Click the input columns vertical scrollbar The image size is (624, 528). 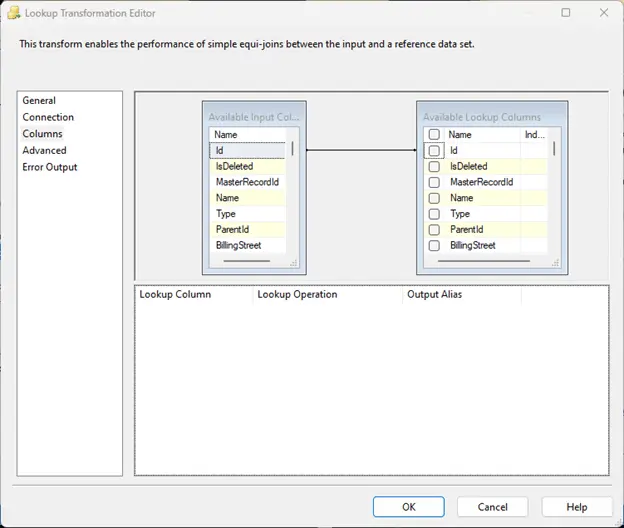(292, 150)
